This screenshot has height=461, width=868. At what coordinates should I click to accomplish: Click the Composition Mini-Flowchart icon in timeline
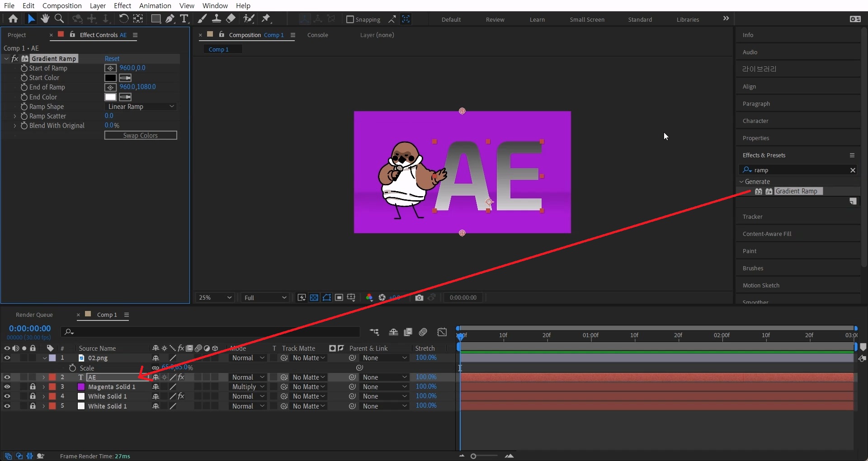(374, 332)
